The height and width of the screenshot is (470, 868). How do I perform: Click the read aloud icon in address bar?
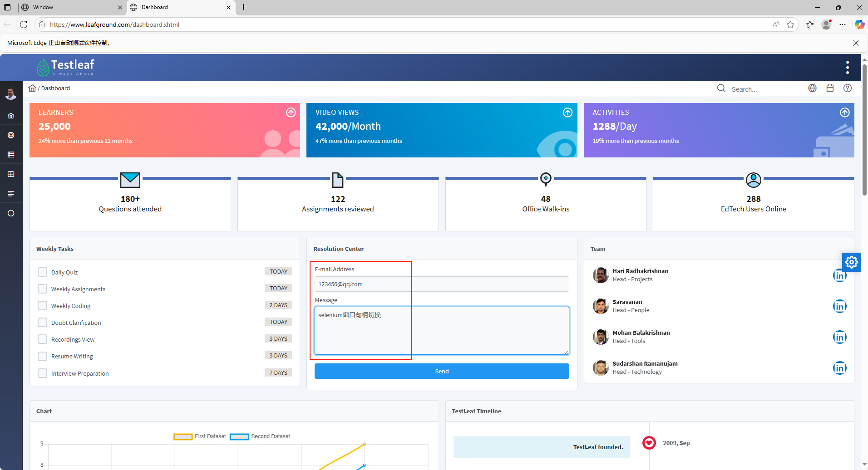click(x=776, y=24)
